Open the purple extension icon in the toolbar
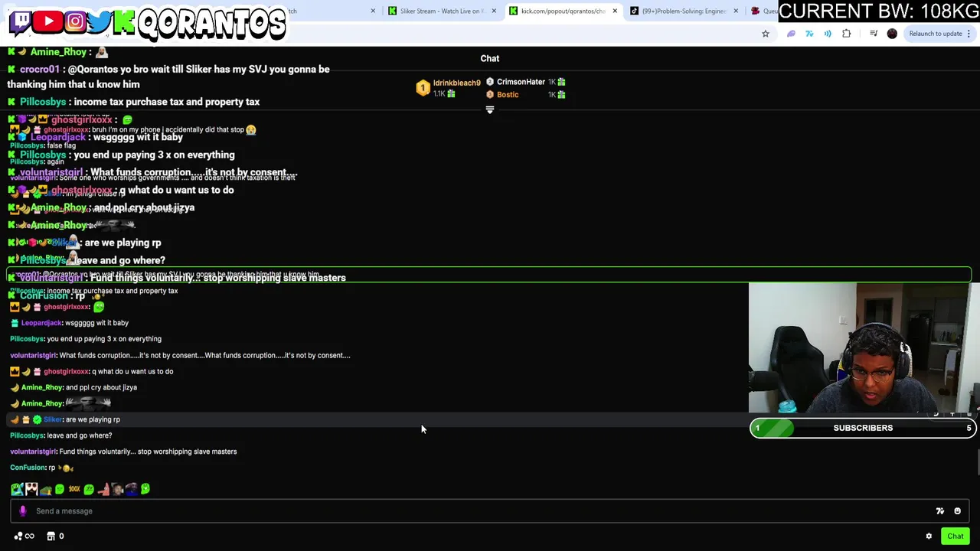This screenshot has height=551, width=980. (x=791, y=34)
